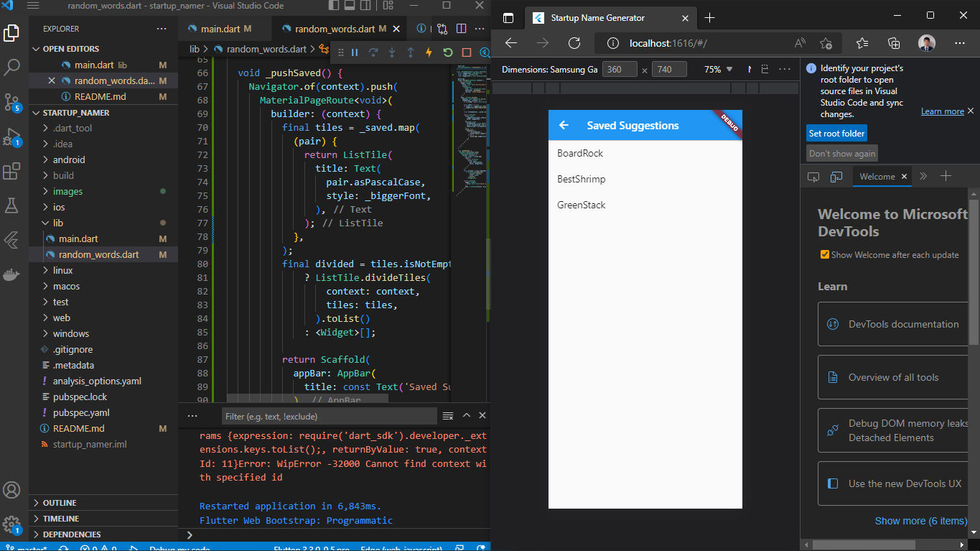This screenshot has height=551, width=980.
Task: Open Overview of all tools card
Action: point(893,377)
